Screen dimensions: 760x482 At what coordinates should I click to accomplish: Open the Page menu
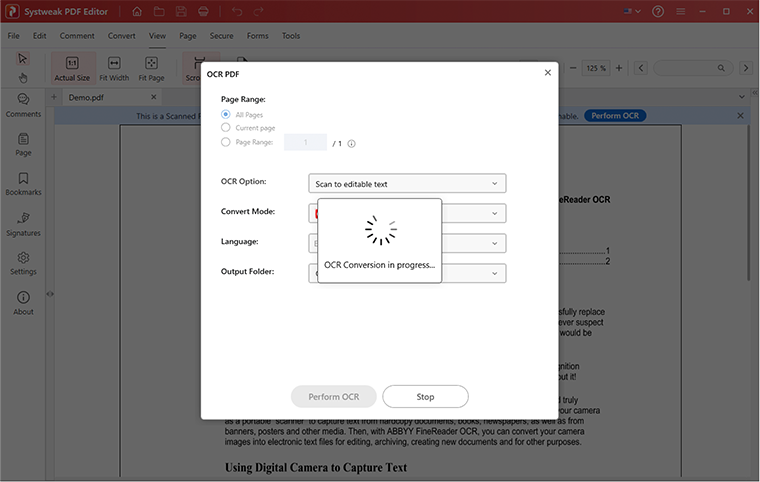(x=188, y=36)
